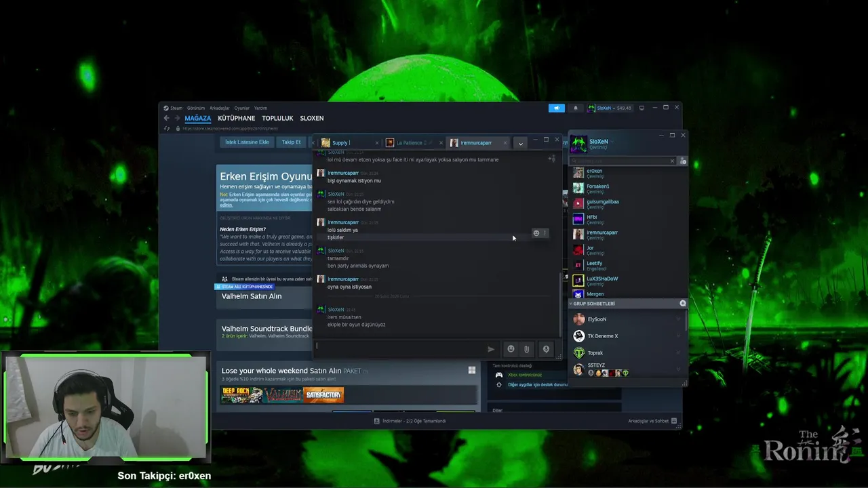This screenshot has width=868, height=488.
Task: Collapse the GRUP SOHBETLERİ section
Action: tap(571, 304)
